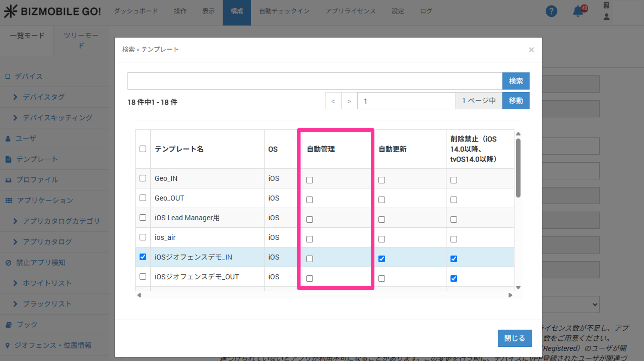This screenshot has width=644, height=361.
Task: Focus the template search text field
Action: (x=315, y=81)
